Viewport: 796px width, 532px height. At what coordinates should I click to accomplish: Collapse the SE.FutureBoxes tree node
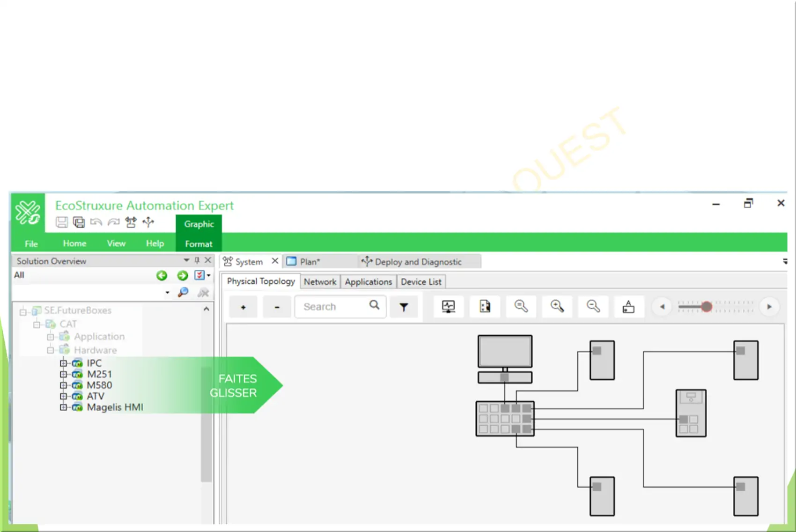click(x=23, y=312)
